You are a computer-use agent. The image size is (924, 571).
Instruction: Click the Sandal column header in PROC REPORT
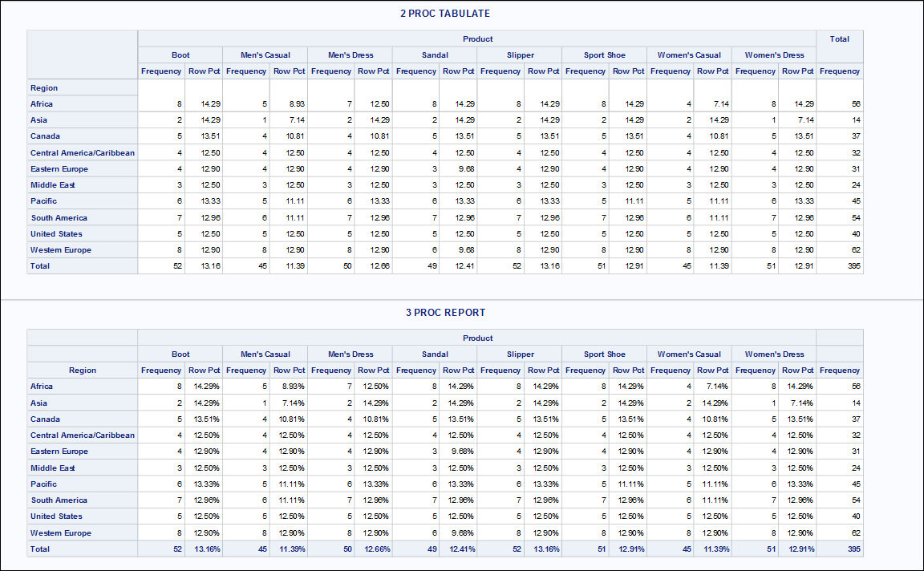[x=435, y=354]
